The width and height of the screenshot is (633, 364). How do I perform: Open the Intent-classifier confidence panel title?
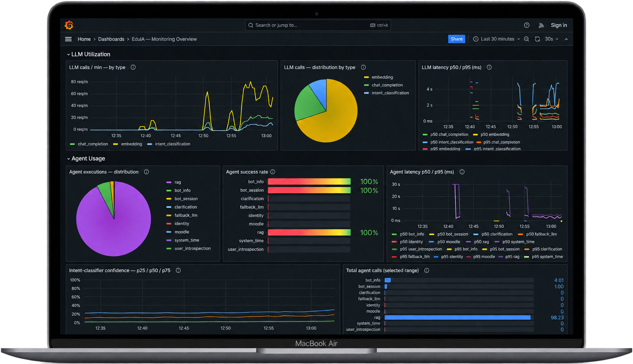pyautogui.click(x=120, y=270)
